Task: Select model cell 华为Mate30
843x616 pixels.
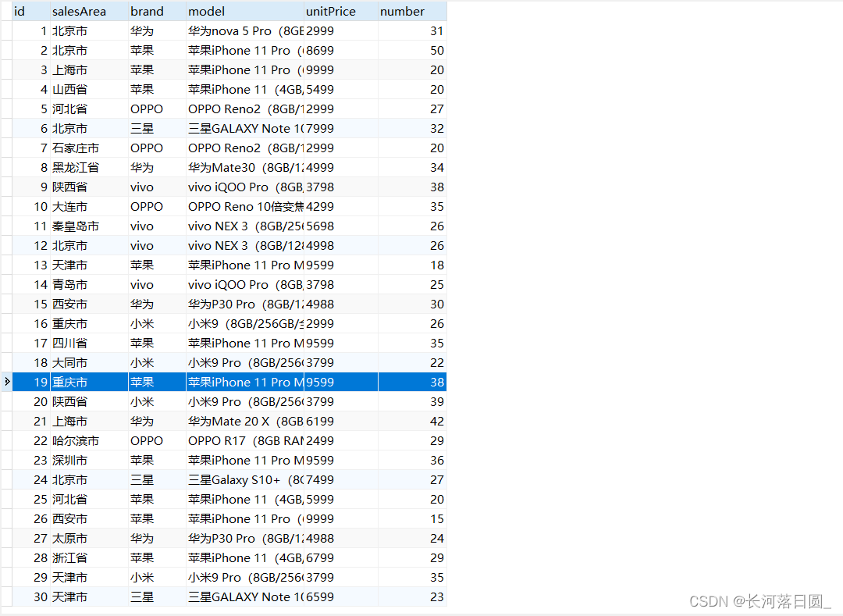Action: click(244, 168)
